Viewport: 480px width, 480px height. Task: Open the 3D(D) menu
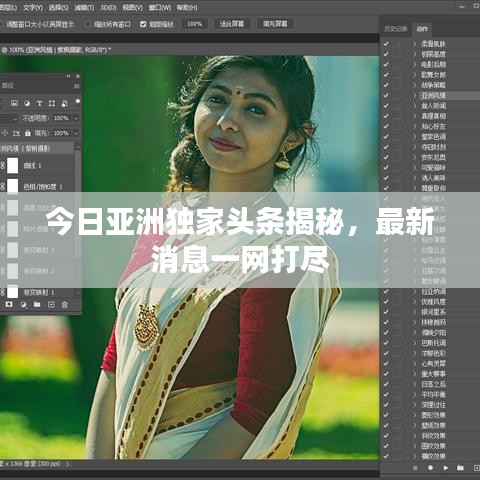(x=108, y=7)
